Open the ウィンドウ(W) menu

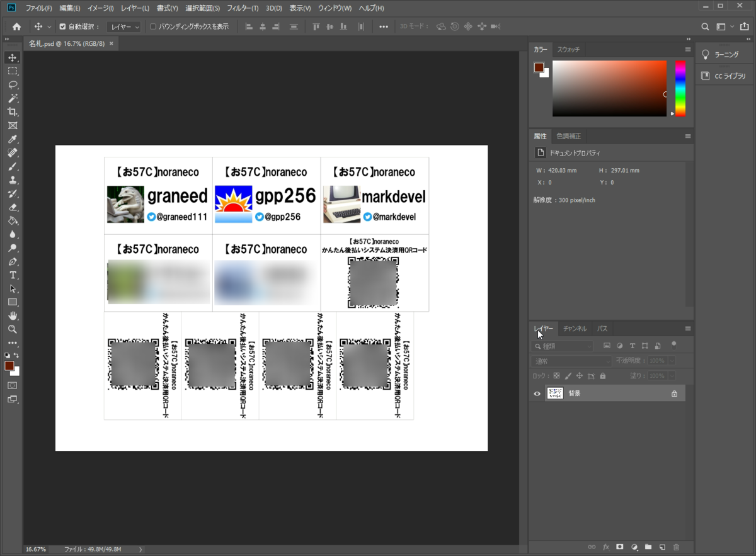335,8
